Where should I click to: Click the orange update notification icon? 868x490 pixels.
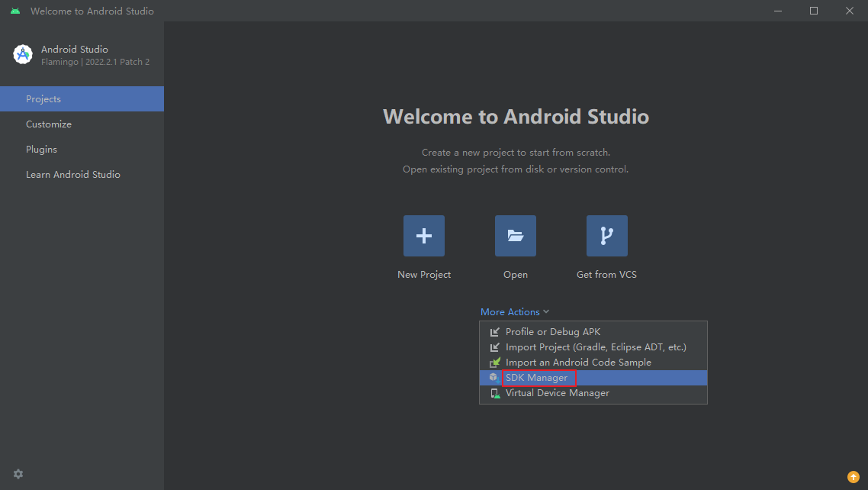853,477
